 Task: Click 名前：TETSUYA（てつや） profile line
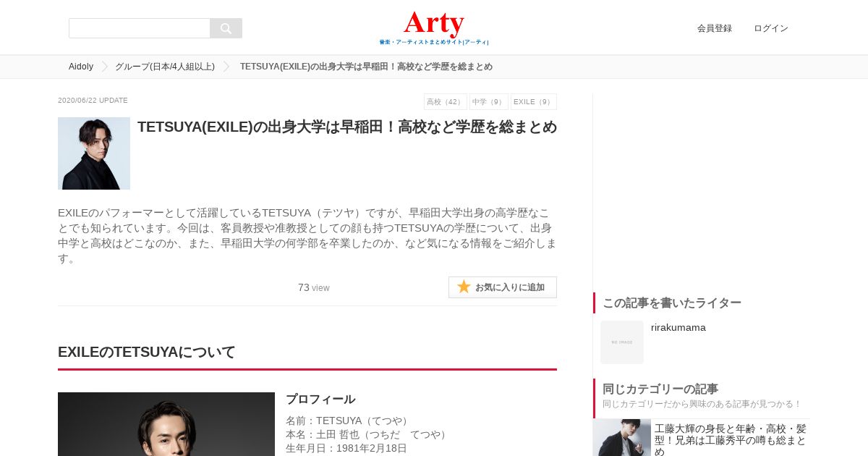[349, 421]
